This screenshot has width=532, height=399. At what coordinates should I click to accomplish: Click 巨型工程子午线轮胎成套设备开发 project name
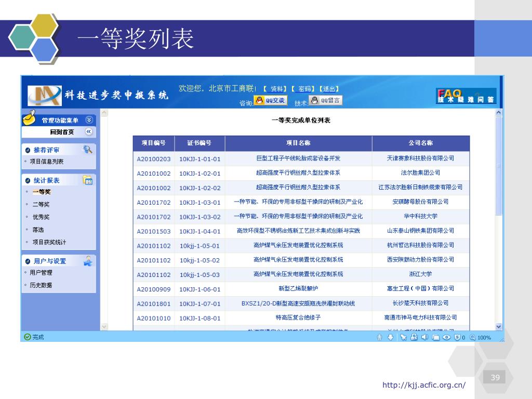pos(298,158)
